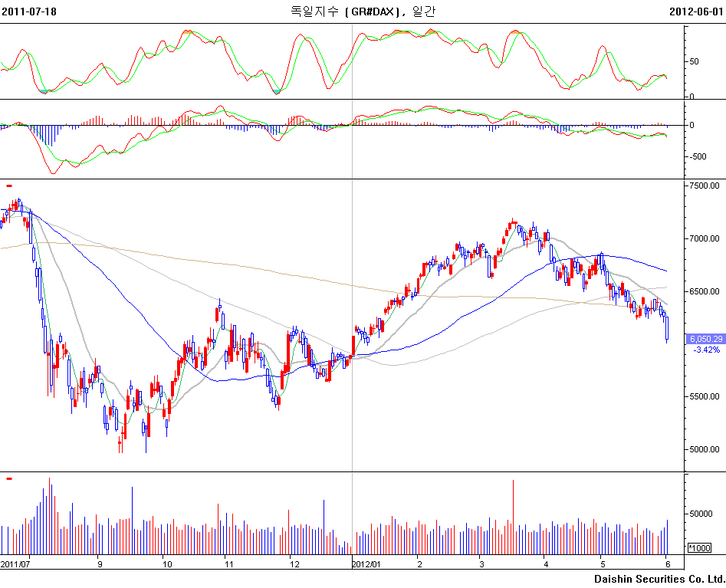The width and height of the screenshot is (726, 588).
Task: Click the 50 label on the stochastic axis
Action: 695,61
